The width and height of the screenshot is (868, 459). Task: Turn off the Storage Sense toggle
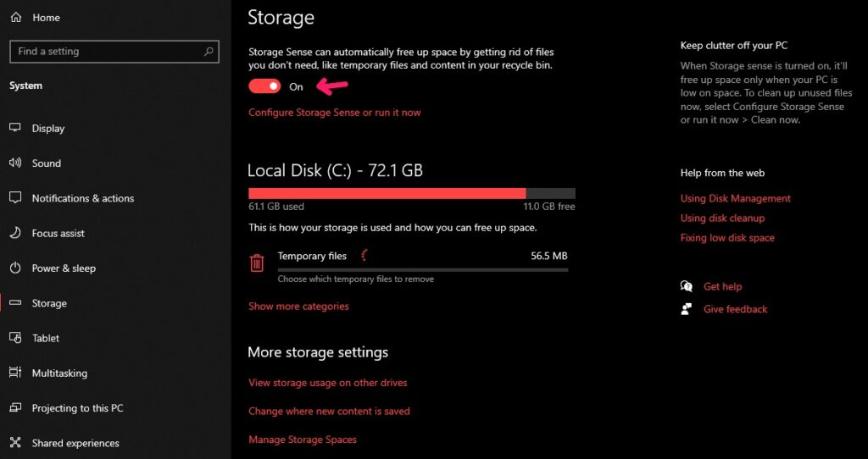click(264, 86)
